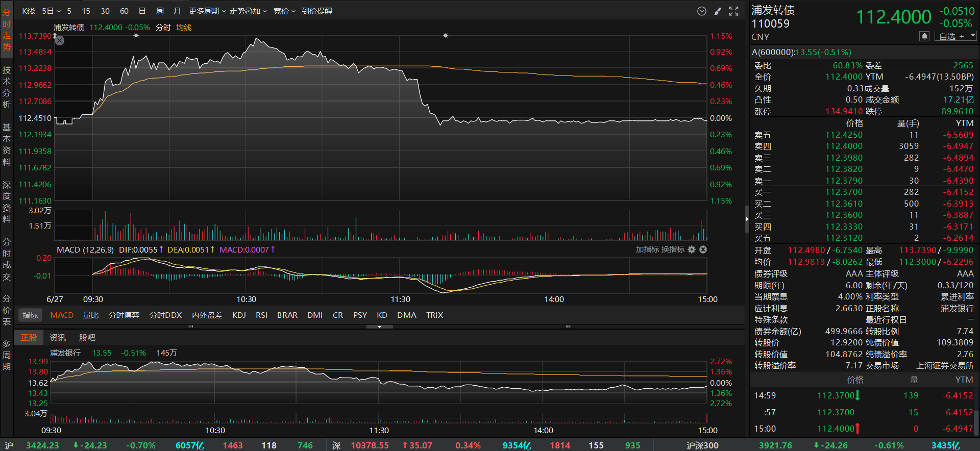Open the 资讯 news tab
The width and height of the screenshot is (980, 451).
[x=58, y=338]
